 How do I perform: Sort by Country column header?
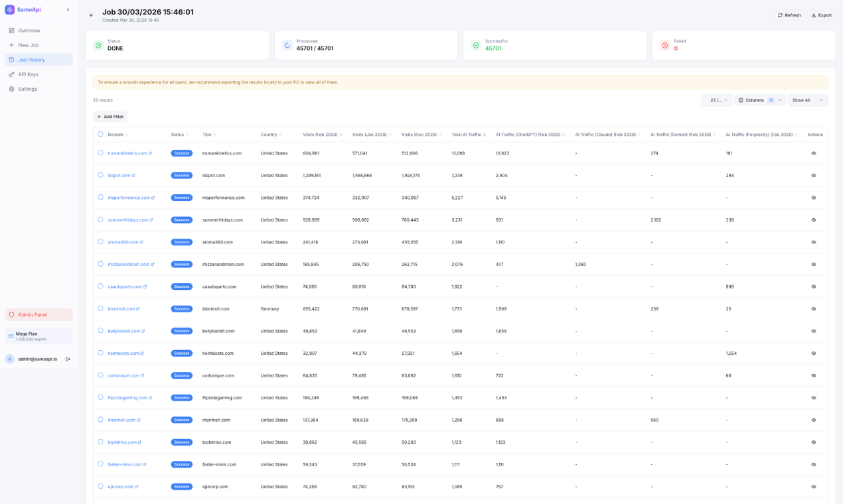pos(271,135)
